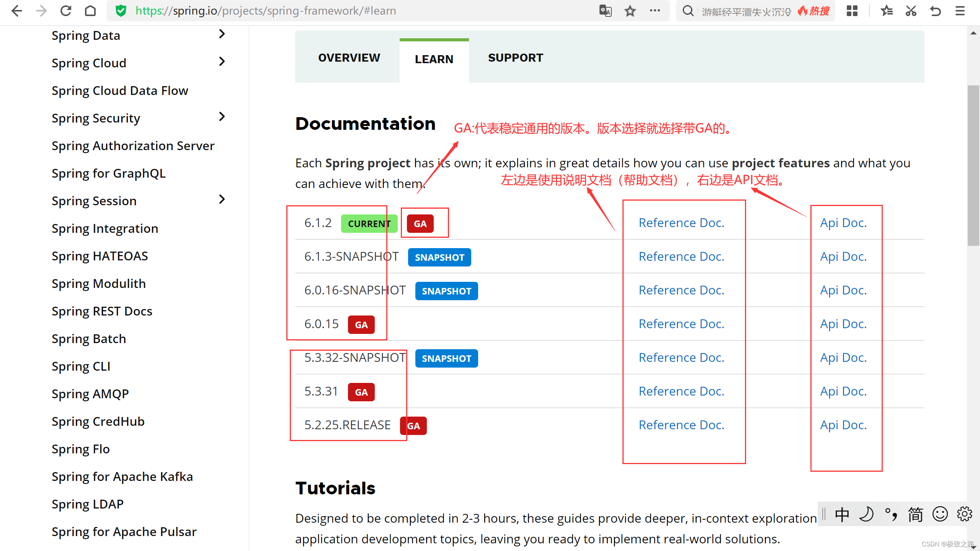Image resolution: width=980 pixels, height=551 pixels.
Task: Open Reference Doc. for version 5.3.31
Action: click(681, 391)
